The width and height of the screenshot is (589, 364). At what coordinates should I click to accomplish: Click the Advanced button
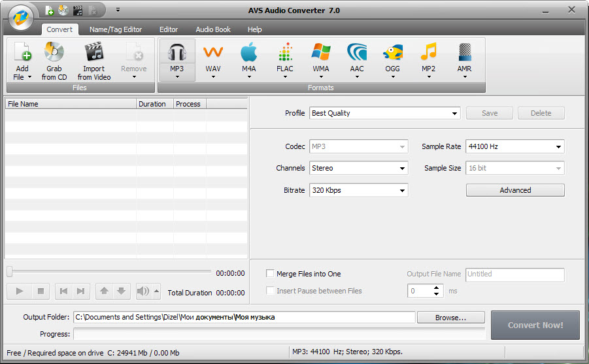(514, 190)
